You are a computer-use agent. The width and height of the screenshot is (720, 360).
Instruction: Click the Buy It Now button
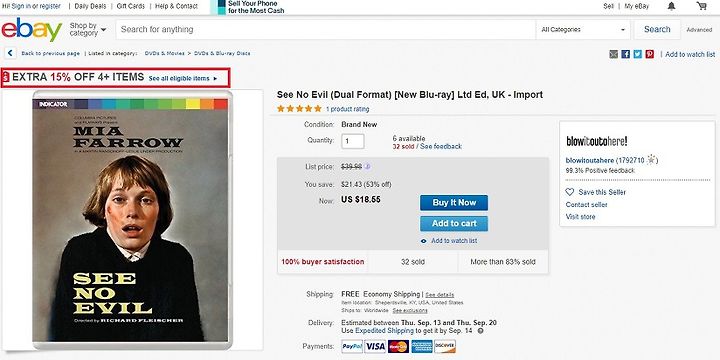(x=454, y=202)
